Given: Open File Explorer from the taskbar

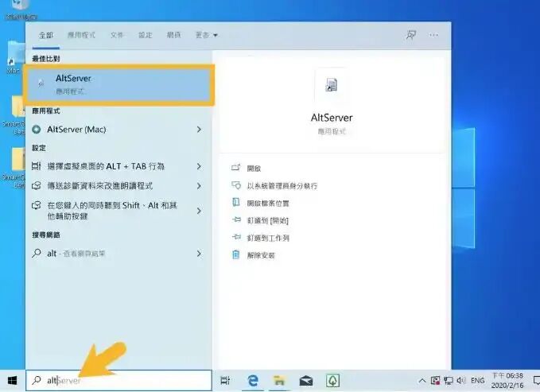Looking at the screenshot, I should (279, 380).
